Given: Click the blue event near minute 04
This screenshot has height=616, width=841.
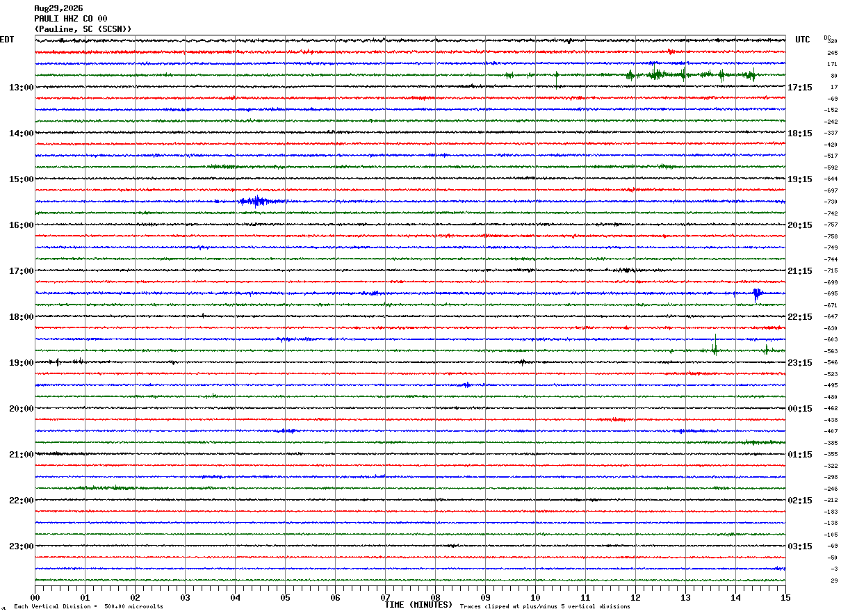Looking at the screenshot, I should click(261, 201).
